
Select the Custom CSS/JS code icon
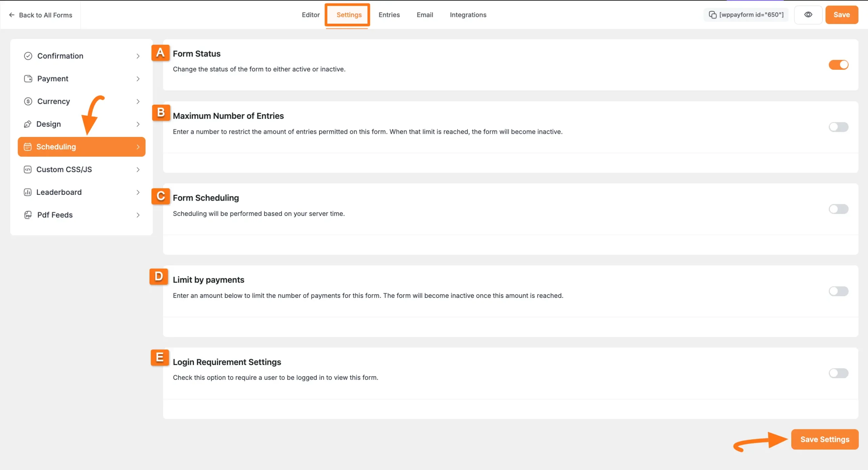[x=28, y=169]
